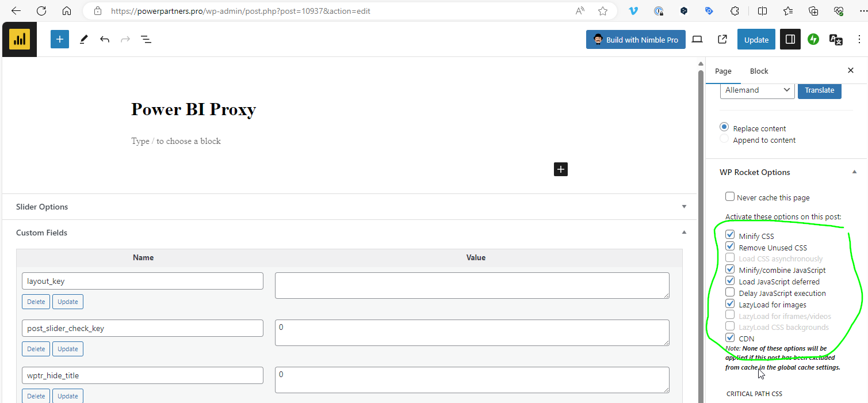Click the 'Activate these options on this post:' text
The image size is (868, 403).
click(x=783, y=216)
